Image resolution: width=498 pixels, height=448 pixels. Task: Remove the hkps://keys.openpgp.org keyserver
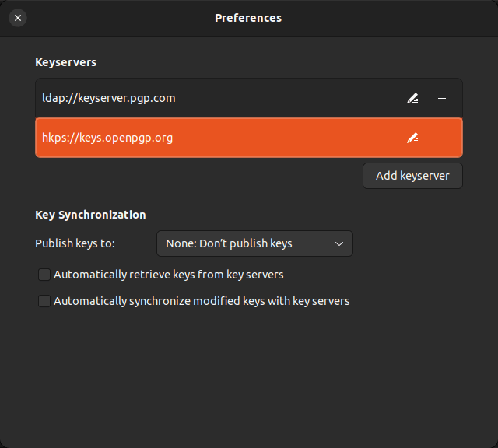click(x=442, y=138)
